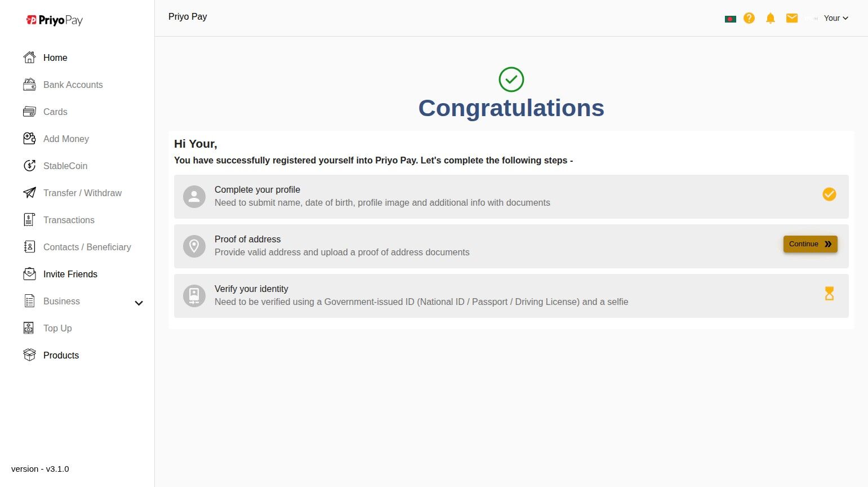Open notifications bell icon

770,18
